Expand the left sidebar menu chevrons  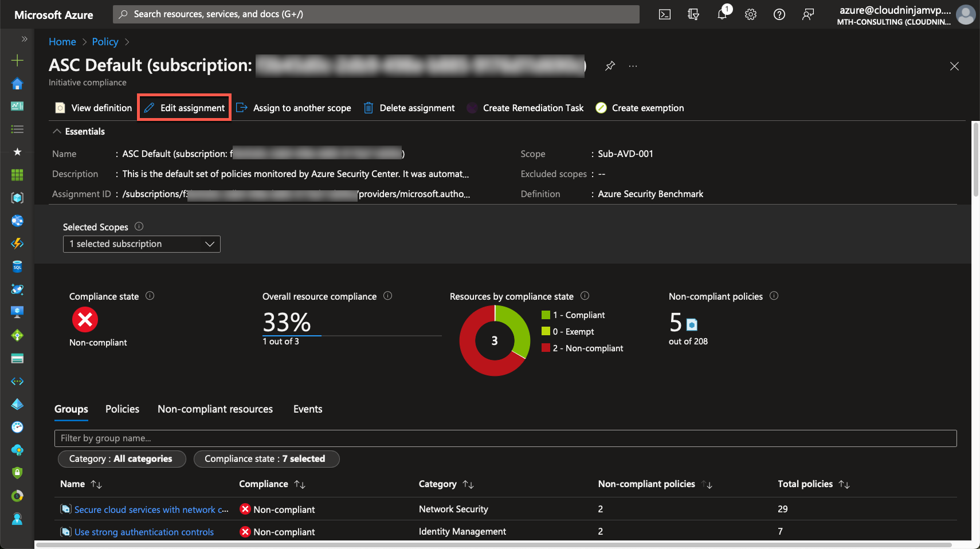pos(24,39)
